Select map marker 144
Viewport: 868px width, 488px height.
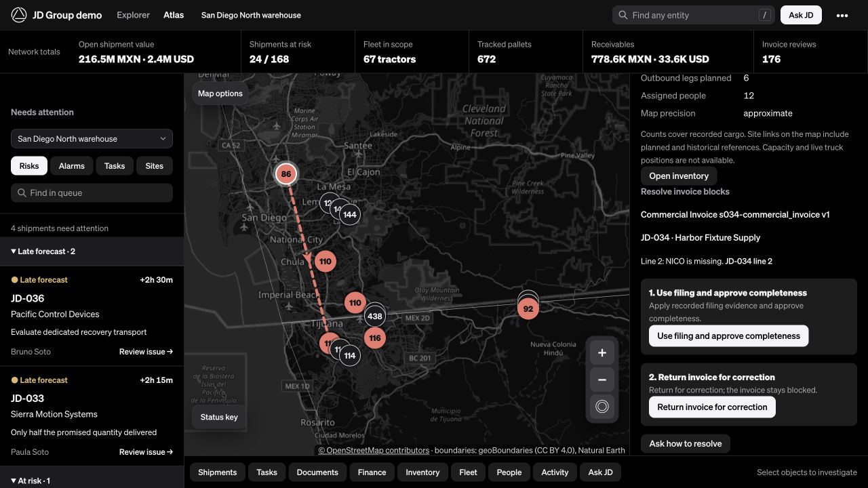[x=350, y=214]
